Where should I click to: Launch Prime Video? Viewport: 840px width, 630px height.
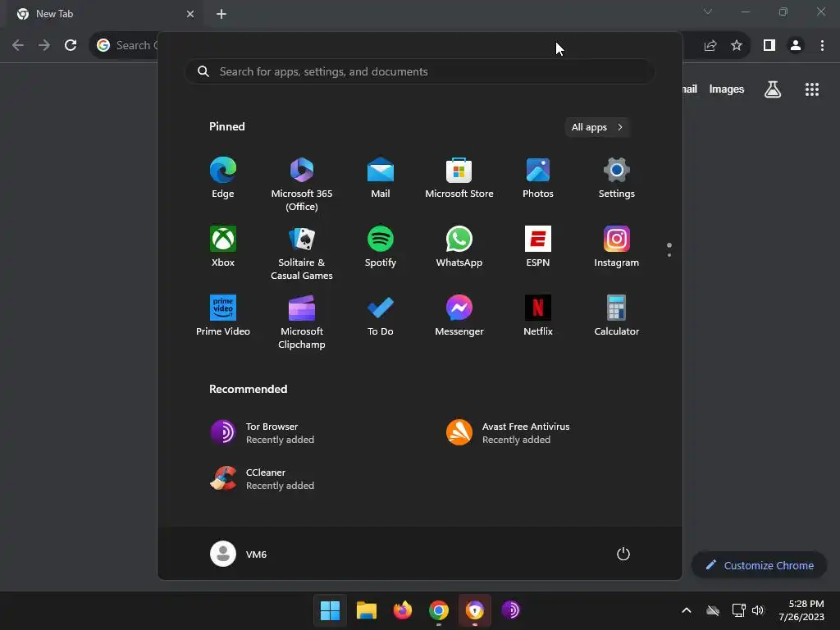223,316
